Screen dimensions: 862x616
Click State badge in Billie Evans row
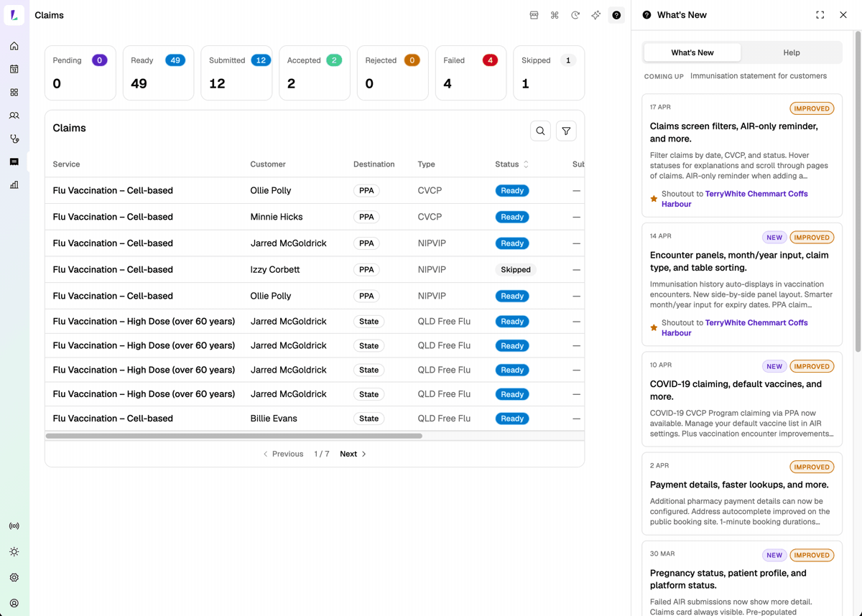[x=369, y=419]
